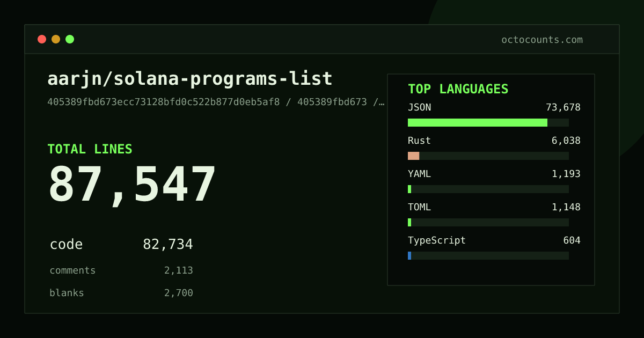Click the blue TypeScript progress bar
This screenshot has height=338, width=644.
tap(409, 255)
